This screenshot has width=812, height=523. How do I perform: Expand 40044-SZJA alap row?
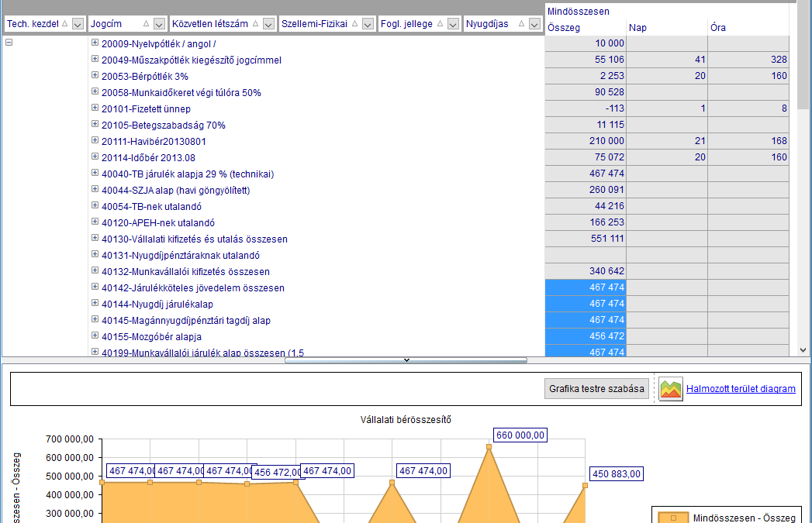point(95,189)
